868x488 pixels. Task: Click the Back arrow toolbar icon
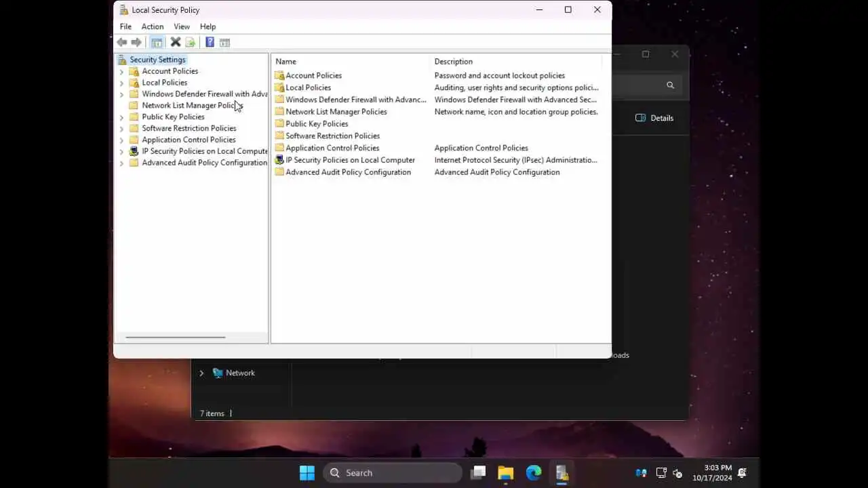coord(122,42)
